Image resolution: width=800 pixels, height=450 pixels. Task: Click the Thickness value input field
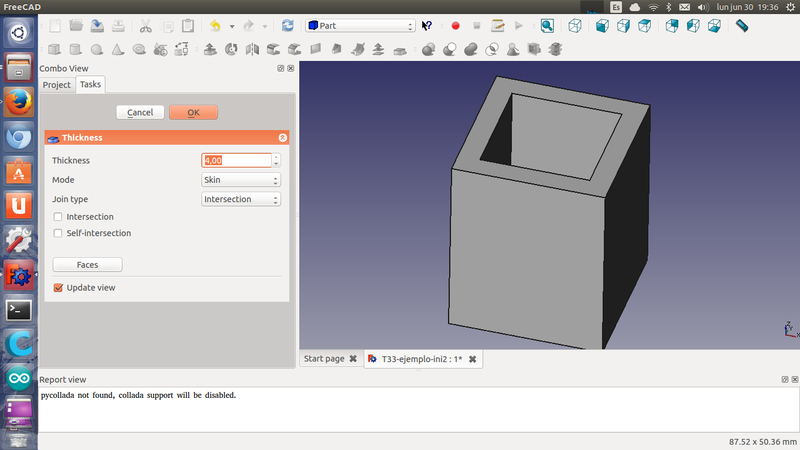click(236, 160)
